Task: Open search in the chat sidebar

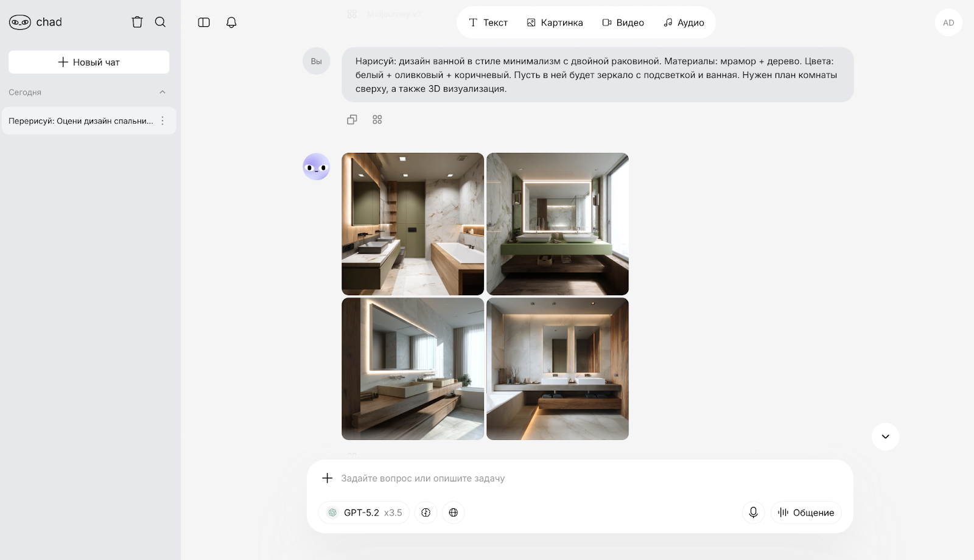Action: click(160, 22)
